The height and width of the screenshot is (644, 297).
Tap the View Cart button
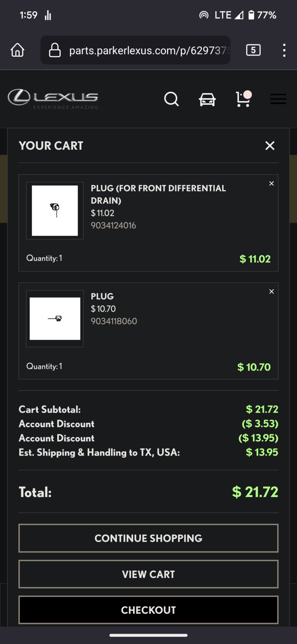tap(148, 574)
